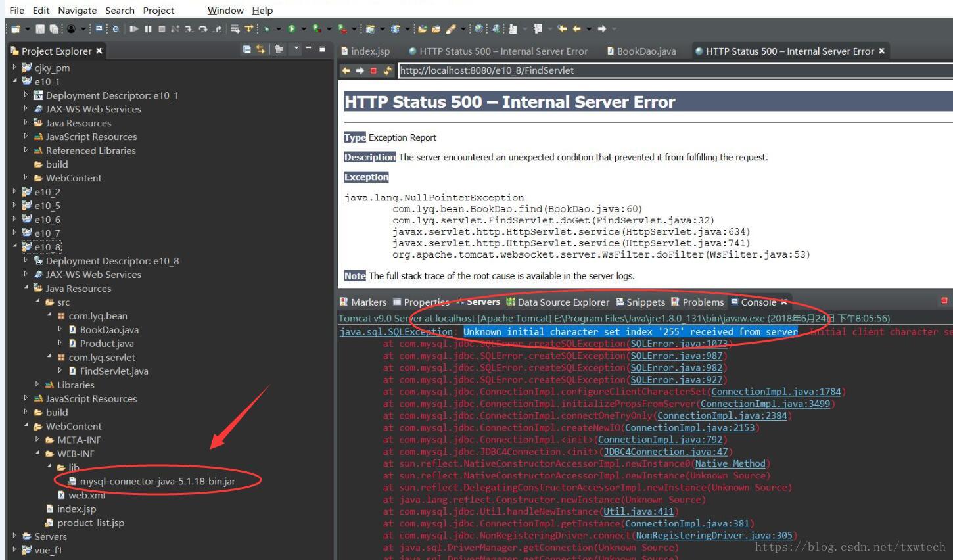The width and height of the screenshot is (953, 560).
Task: Open the Edit menu
Action: (41, 10)
